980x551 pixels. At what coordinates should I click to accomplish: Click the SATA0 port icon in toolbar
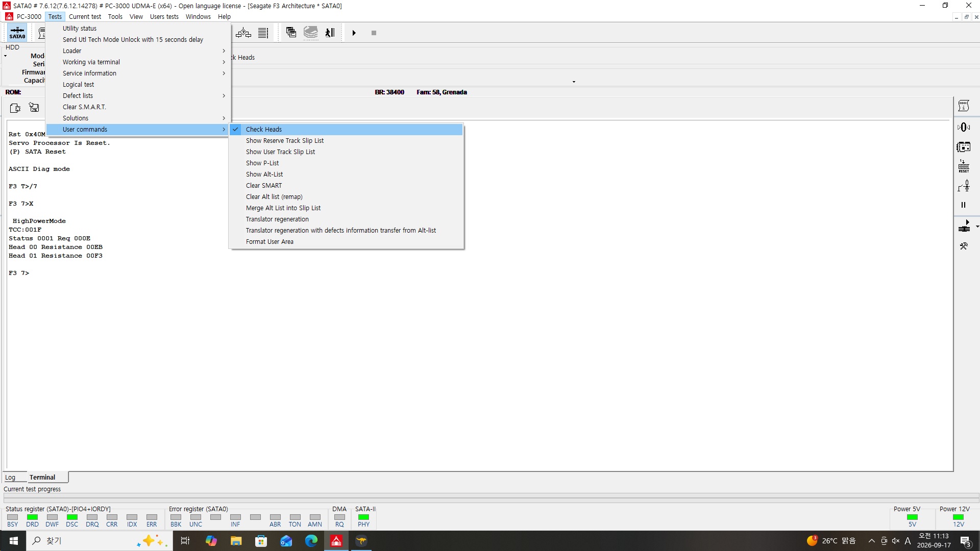coord(17,33)
